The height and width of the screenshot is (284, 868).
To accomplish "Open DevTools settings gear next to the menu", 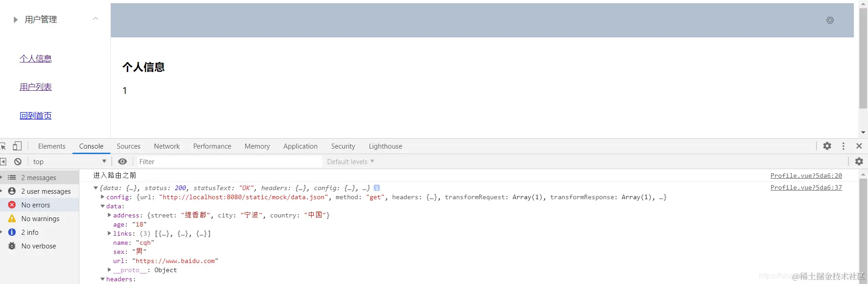I will (x=827, y=146).
